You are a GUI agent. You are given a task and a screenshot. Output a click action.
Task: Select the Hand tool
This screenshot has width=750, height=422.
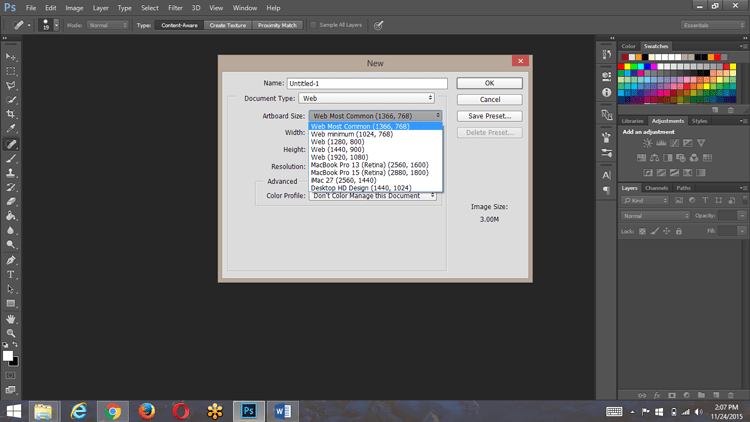click(x=11, y=319)
